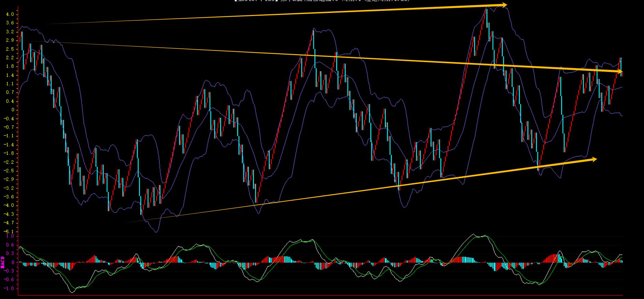Click arrowhead of the descending yellow trendline
The width and height of the screenshot is (644, 299).
tap(620, 72)
